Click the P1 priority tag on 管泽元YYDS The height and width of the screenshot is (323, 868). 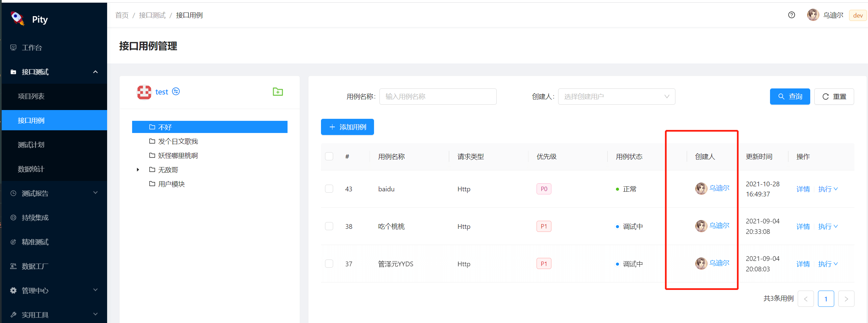[x=544, y=264]
